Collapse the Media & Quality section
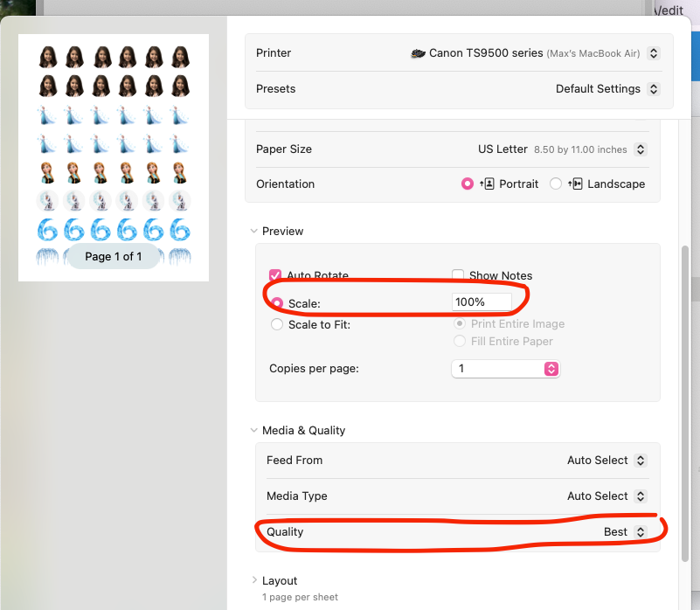This screenshot has height=610, width=700. point(254,430)
